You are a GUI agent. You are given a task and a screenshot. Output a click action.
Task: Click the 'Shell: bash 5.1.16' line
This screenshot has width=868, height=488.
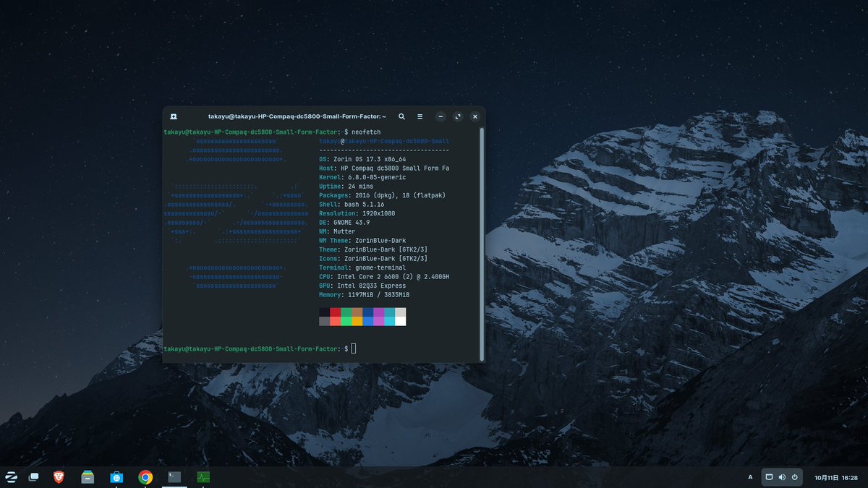coord(352,205)
